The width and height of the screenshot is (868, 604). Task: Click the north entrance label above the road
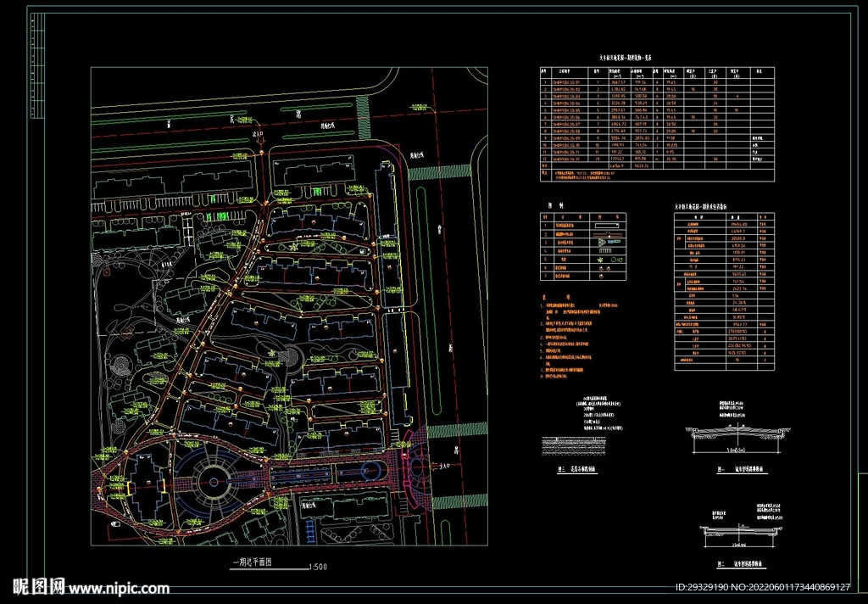[259, 133]
